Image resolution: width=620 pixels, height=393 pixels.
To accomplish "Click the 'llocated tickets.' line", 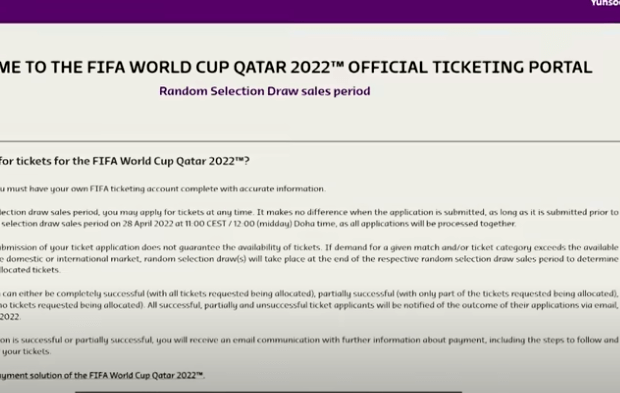I will [30, 270].
